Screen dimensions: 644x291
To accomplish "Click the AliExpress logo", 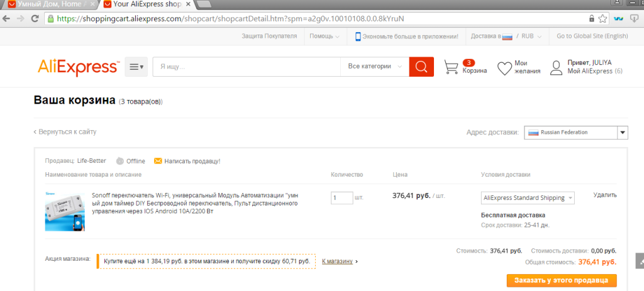I will tap(79, 67).
